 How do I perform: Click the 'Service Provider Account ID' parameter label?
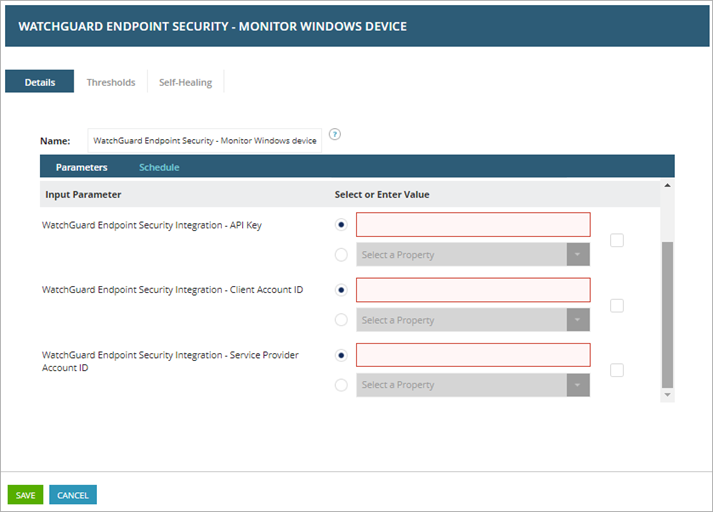point(170,361)
